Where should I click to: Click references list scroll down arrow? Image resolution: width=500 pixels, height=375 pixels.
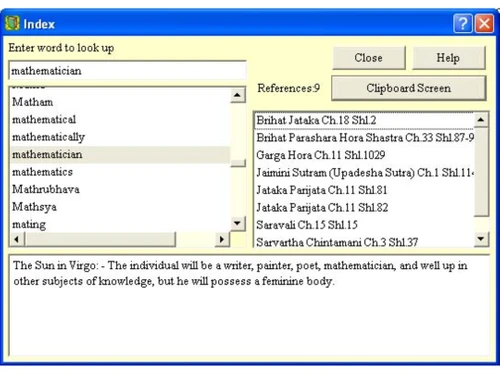[x=481, y=239]
